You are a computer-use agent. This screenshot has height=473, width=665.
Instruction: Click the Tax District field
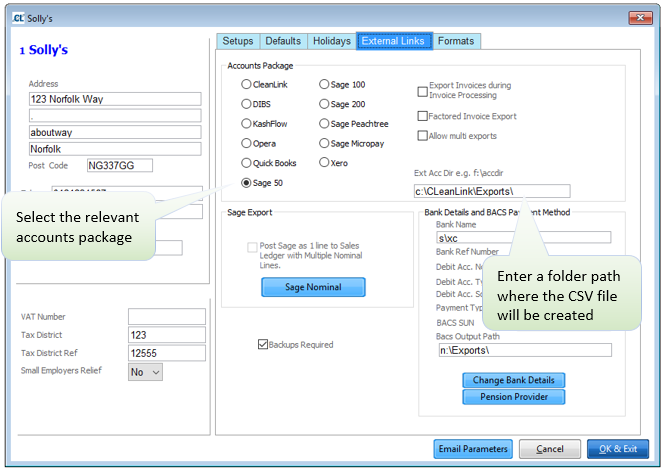(x=167, y=335)
